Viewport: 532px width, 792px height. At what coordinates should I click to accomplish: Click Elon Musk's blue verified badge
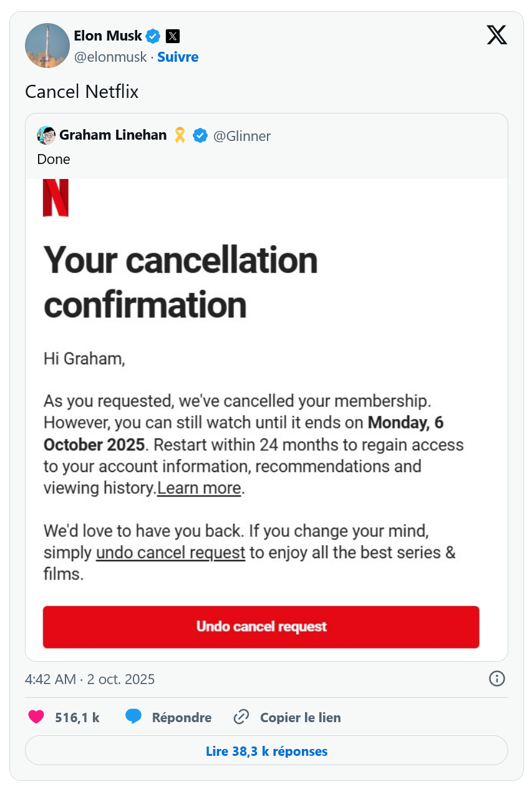153,36
